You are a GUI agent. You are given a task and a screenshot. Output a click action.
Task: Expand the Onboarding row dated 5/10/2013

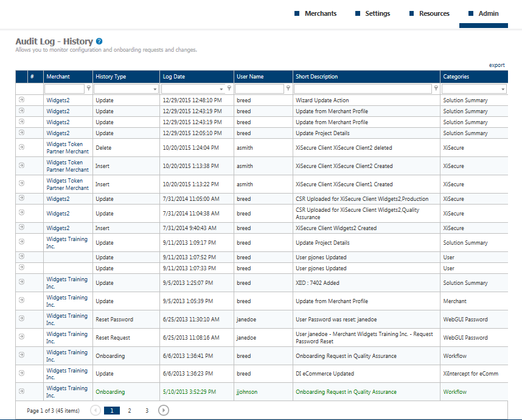[x=21, y=392]
